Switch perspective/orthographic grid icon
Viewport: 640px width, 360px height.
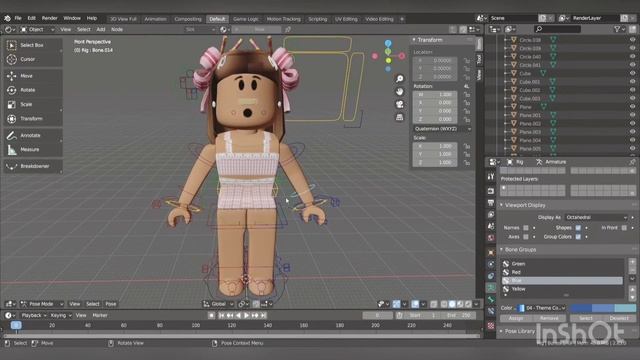(x=400, y=118)
